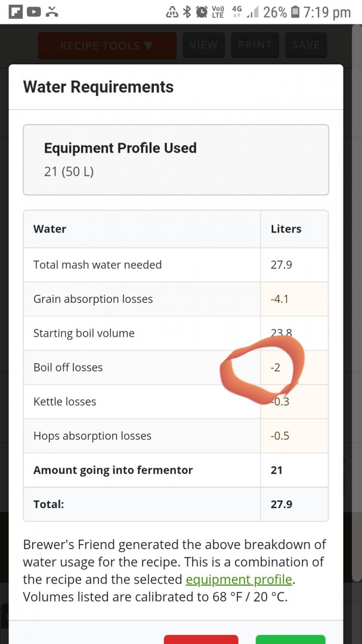Click the Liters column header
The height and width of the screenshot is (644, 362).
pyautogui.click(x=286, y=229)
